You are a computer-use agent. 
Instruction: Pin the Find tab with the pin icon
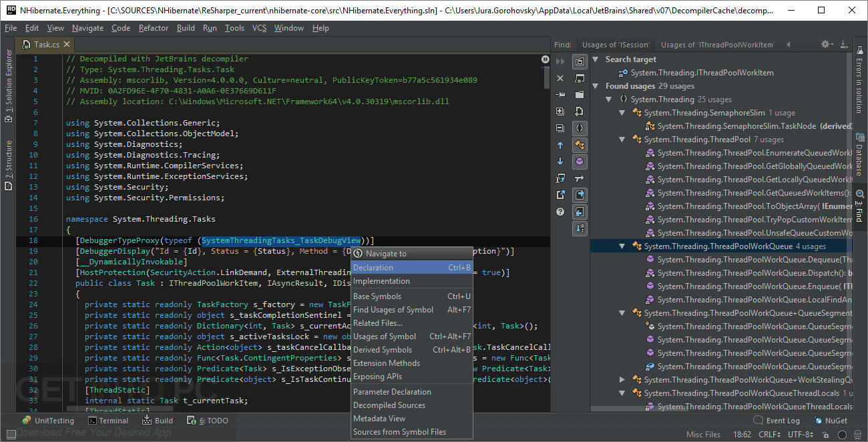(x=560, y=95)
